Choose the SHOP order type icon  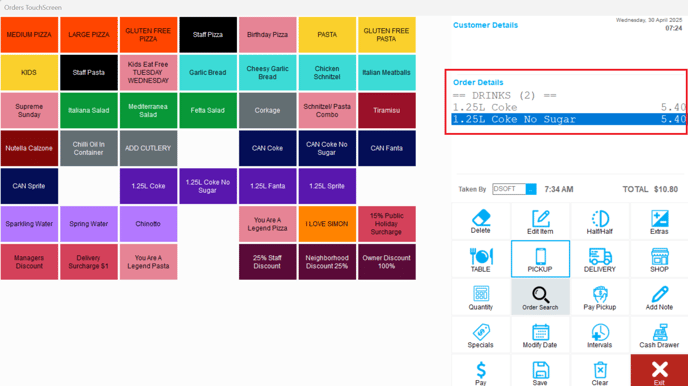click(x=659, y=256)
